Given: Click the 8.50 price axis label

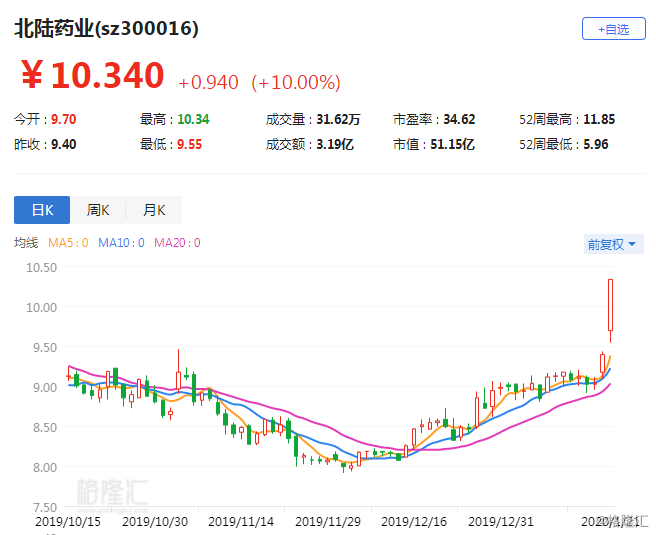Looking at the screenshot, I should click(45, 427).
